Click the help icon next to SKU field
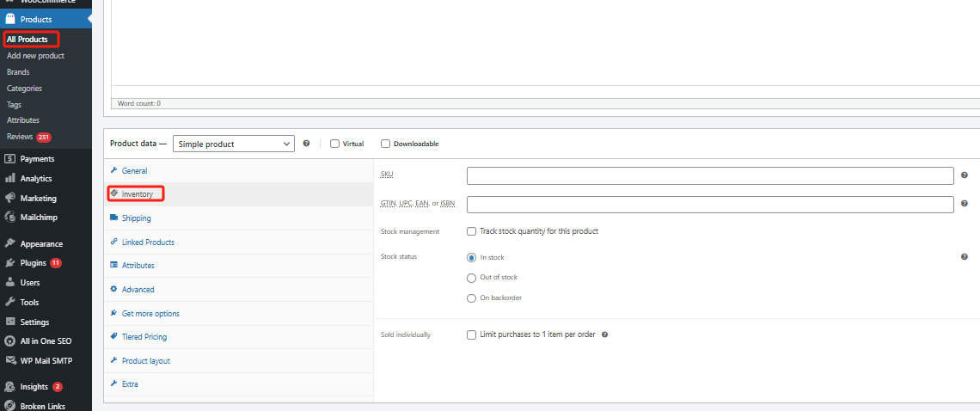This screenshot has height=411, width=980. (965, 175)
